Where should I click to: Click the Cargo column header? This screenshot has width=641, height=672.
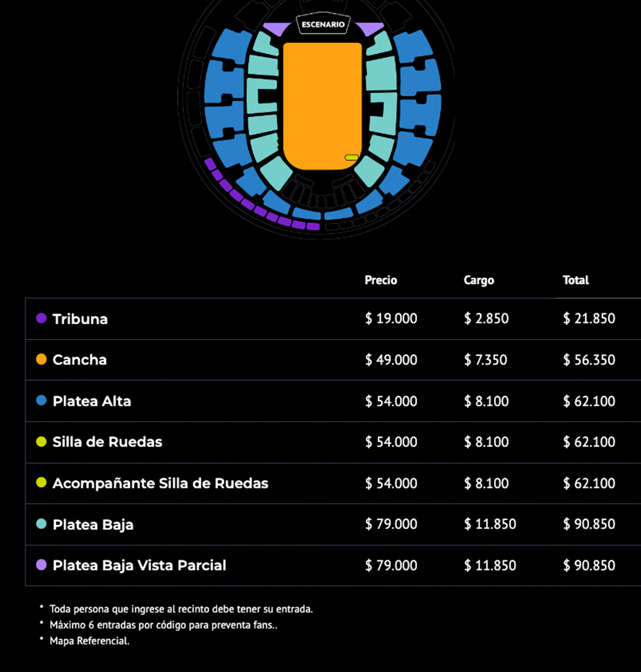(479, 280)
